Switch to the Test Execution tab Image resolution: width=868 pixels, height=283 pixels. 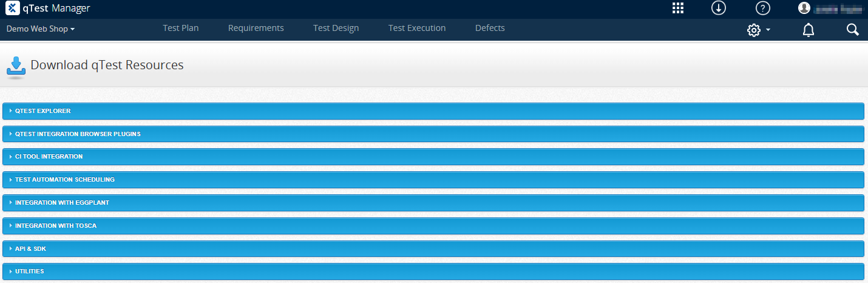tap(417, 28)
